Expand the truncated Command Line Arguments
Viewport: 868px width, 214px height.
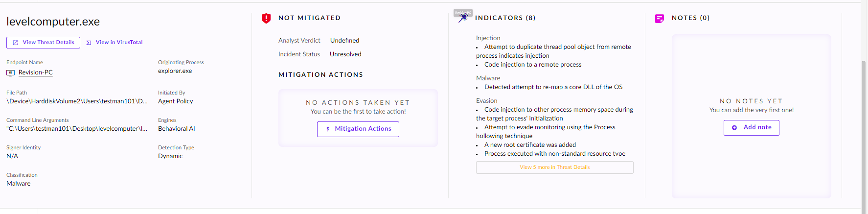click(x=77, y=129)
